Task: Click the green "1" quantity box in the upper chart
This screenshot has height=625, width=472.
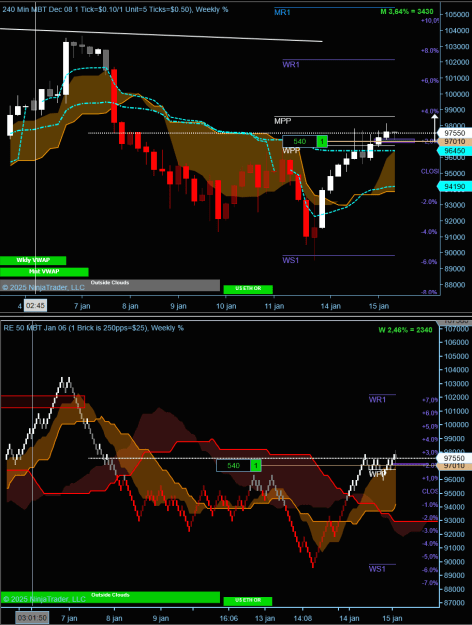Action: (x=322, y=142)
